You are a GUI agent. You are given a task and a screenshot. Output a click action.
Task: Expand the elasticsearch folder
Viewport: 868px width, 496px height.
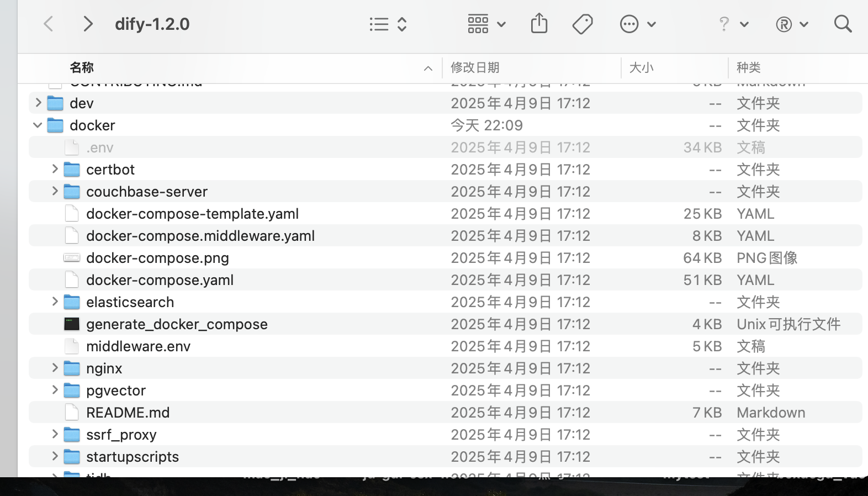54,302
